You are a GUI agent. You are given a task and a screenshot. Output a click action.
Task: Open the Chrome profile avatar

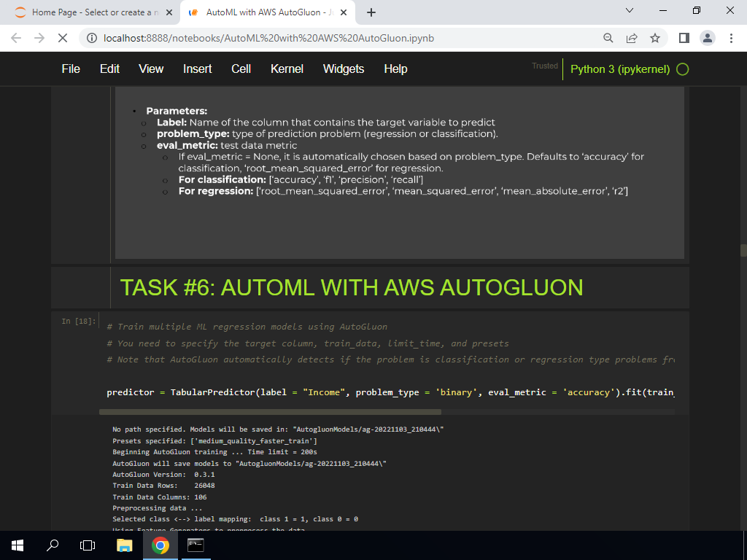708,38
